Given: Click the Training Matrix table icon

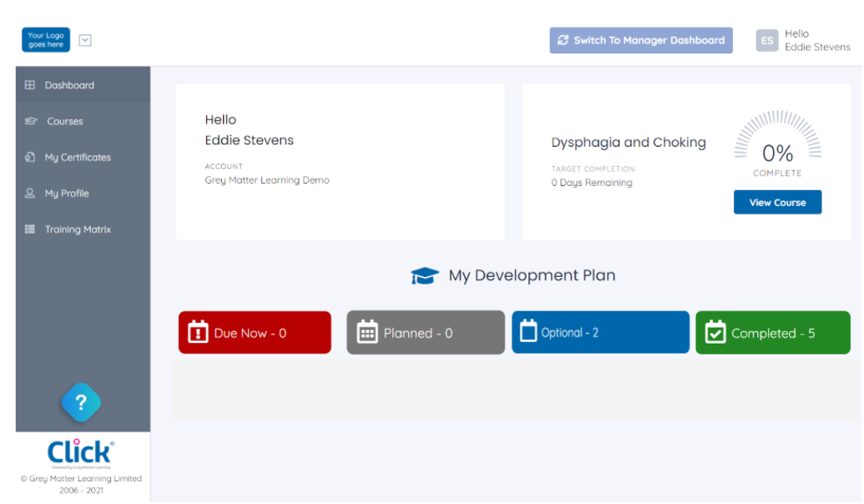Looking at the screenshot, I should point(30,229).
